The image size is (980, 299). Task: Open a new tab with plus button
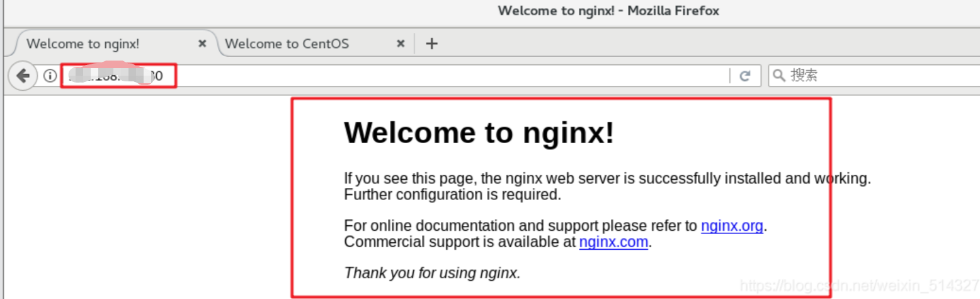pos(431,44)
